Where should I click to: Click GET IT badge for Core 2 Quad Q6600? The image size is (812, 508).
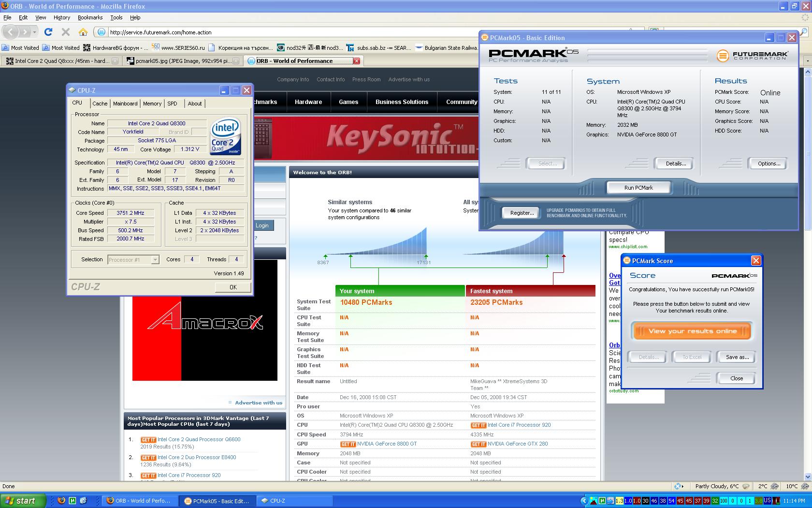coord(148,440)
